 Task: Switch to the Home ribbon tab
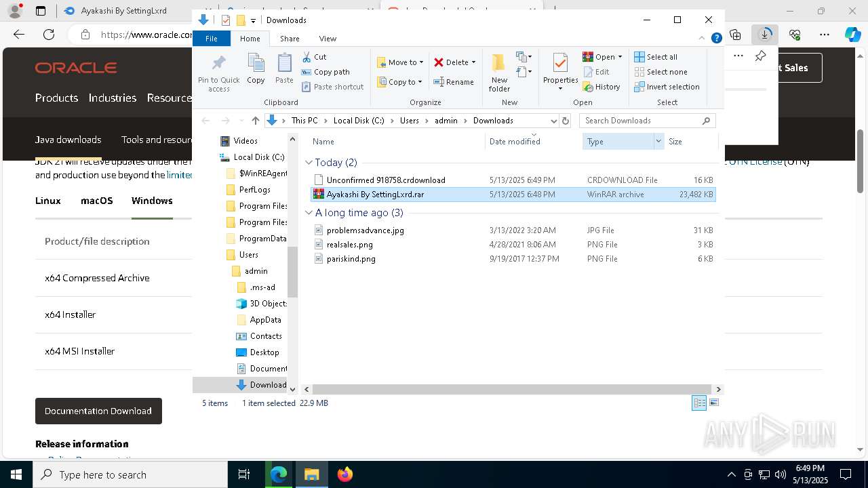pos(250,39)
